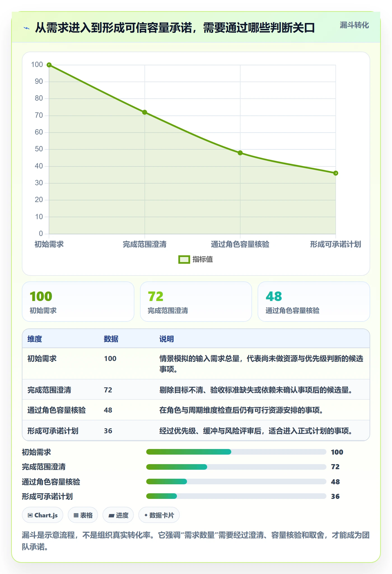This screenshot has width=392, height=574.
Task: Toggle the 指标值 legend swatch
Action: point(184,260)
